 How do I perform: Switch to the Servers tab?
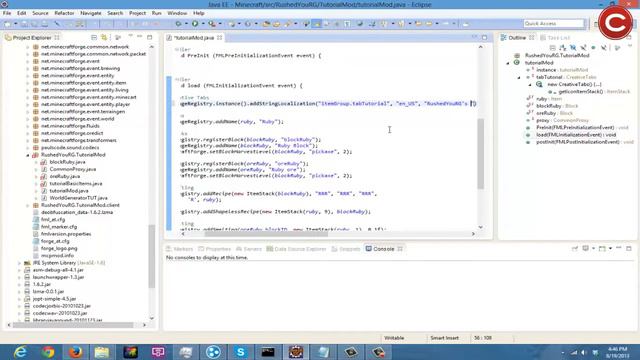coord(249,249)
